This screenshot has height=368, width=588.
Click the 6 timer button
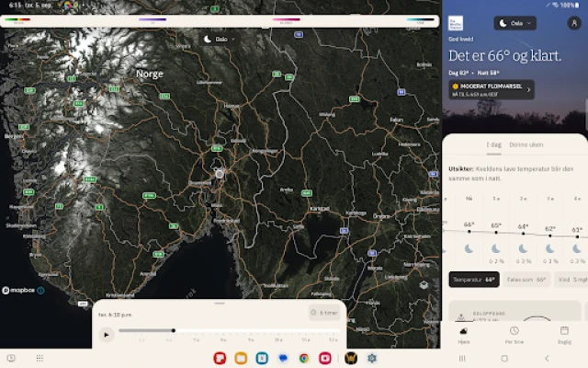point(325,313)
